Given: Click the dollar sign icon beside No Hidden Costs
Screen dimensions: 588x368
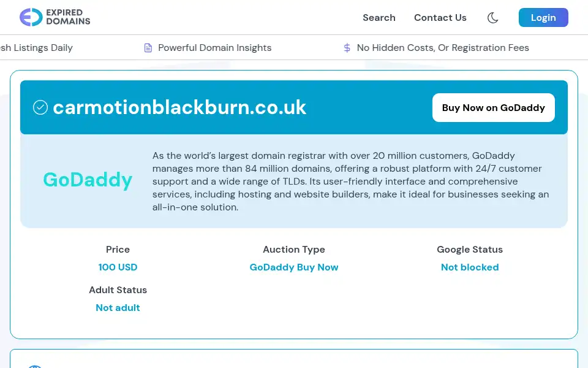Looking at the screenshot, I should pos(347,48).
